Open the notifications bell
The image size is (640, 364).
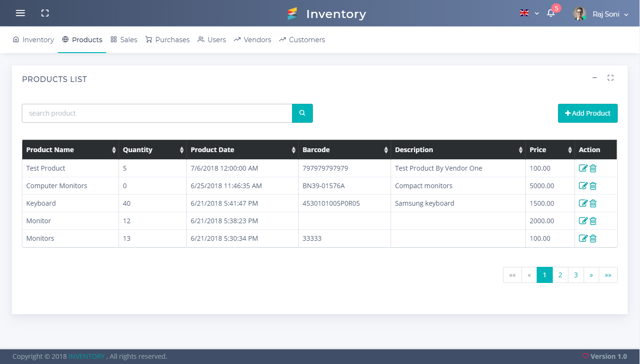pyautogui.click(x=551, y=13)
